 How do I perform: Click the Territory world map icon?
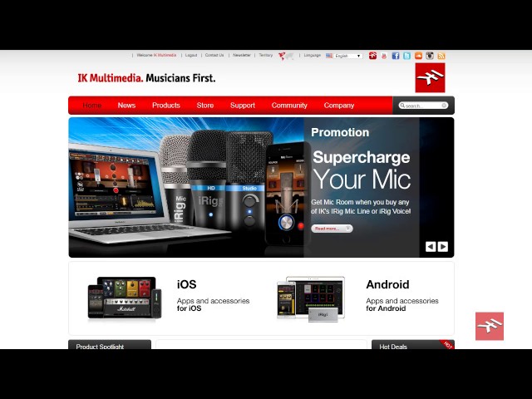point(286,56)
